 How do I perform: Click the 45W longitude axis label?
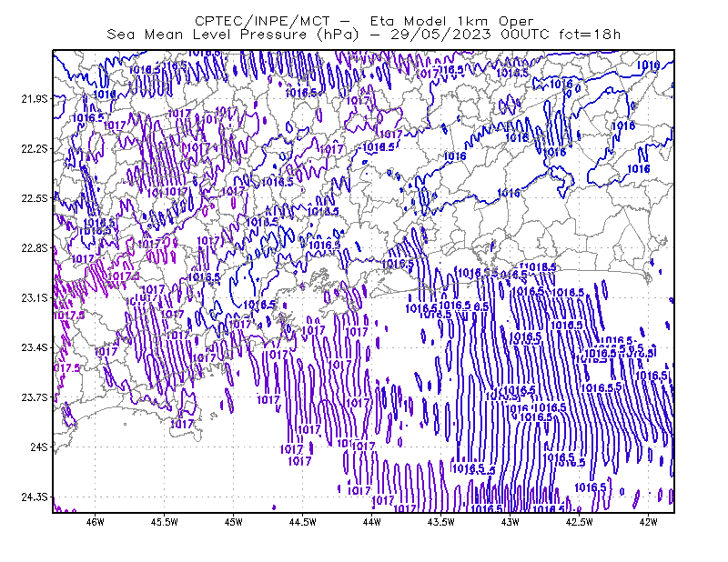234,522
